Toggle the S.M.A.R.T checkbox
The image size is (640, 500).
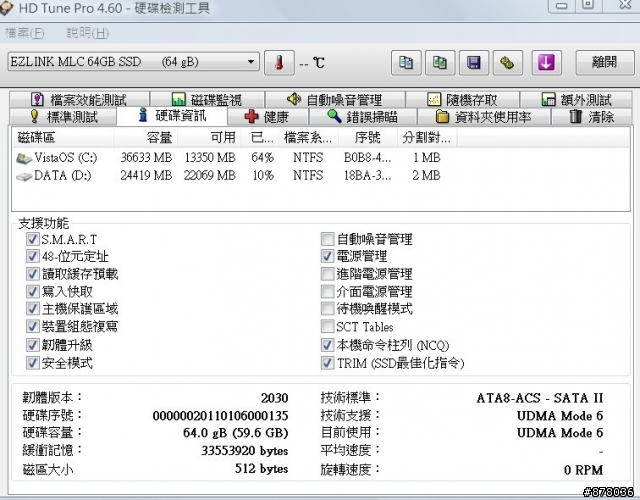point(33,239)
